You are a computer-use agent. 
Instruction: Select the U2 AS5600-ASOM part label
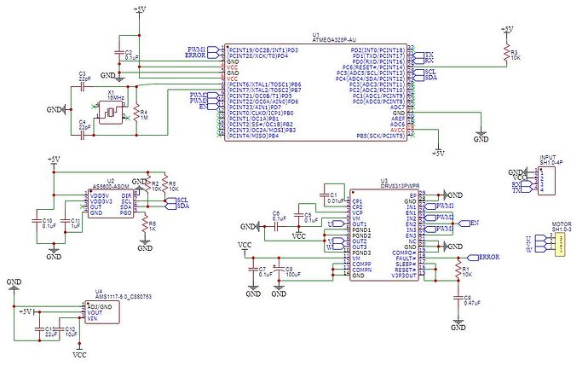point(111,183)
